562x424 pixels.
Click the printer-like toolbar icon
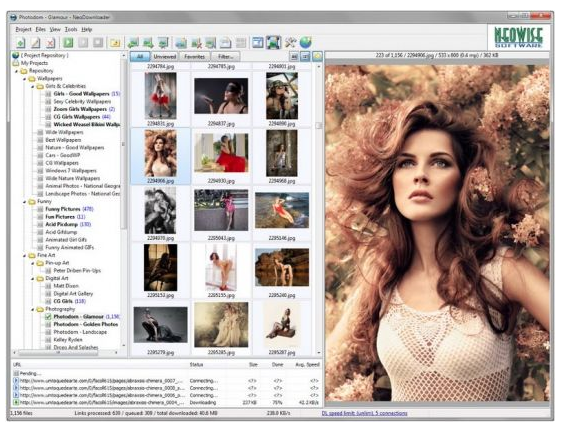pos(225,43)
